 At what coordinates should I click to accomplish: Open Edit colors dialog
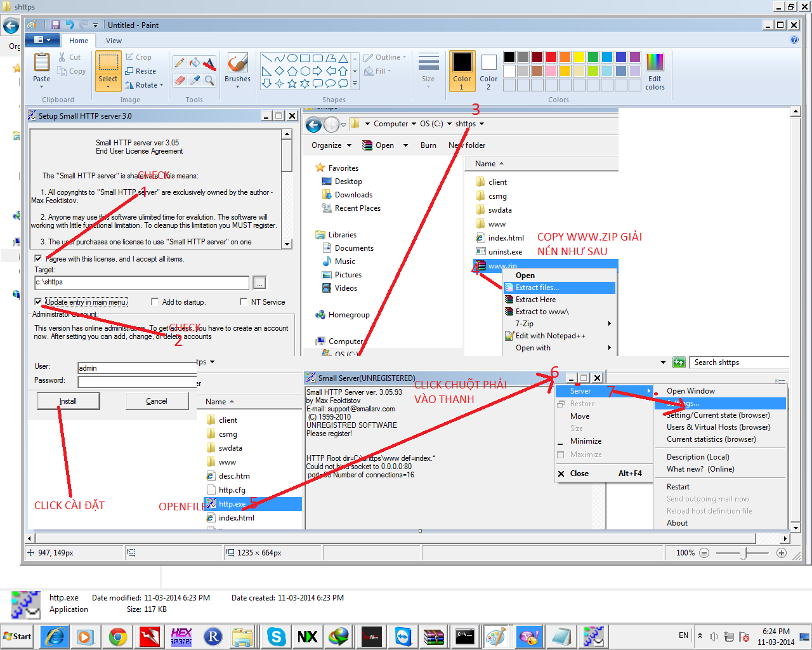(x=655, y=71)
